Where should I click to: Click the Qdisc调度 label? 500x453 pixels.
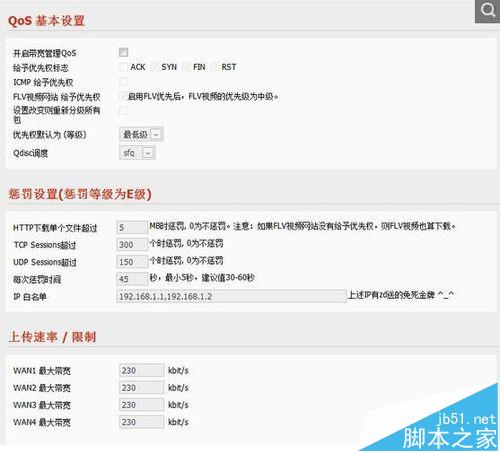[30, 153]
